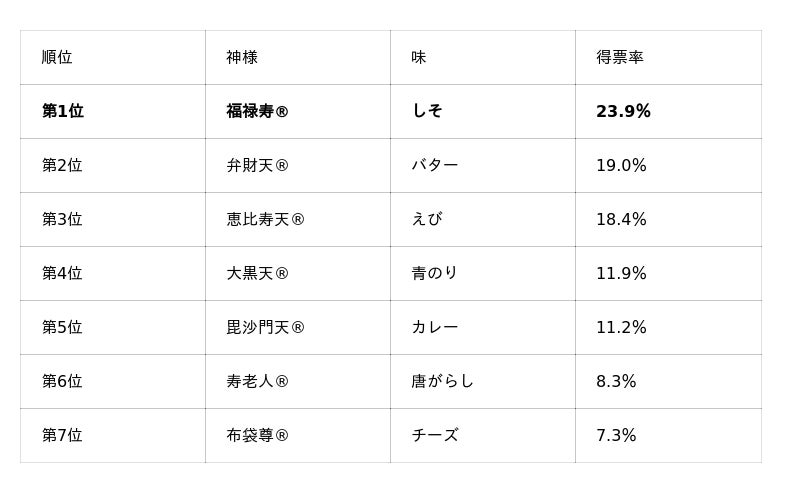This screenshot has width=800, height=493.
Task: Select the 大黒天® cell
Action: [298, 274]
